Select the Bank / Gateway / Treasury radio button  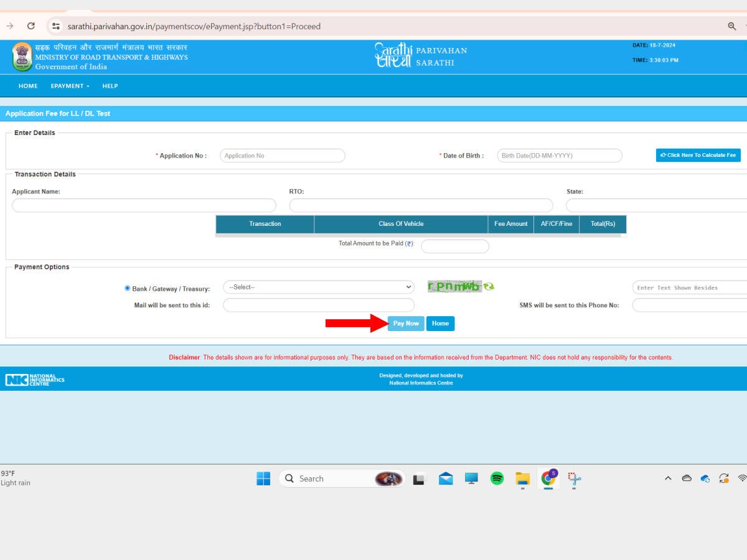coord(128,288)
